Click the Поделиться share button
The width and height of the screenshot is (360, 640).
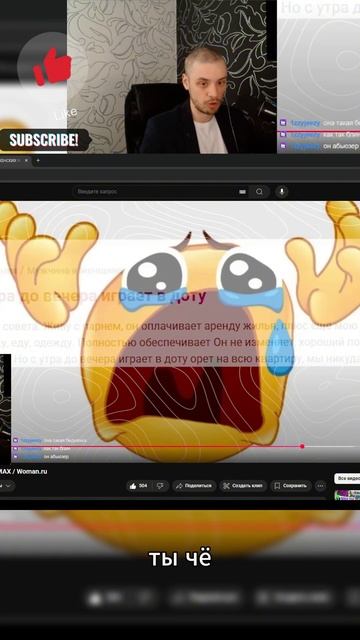pyautogui.click(x=194, y=486)
